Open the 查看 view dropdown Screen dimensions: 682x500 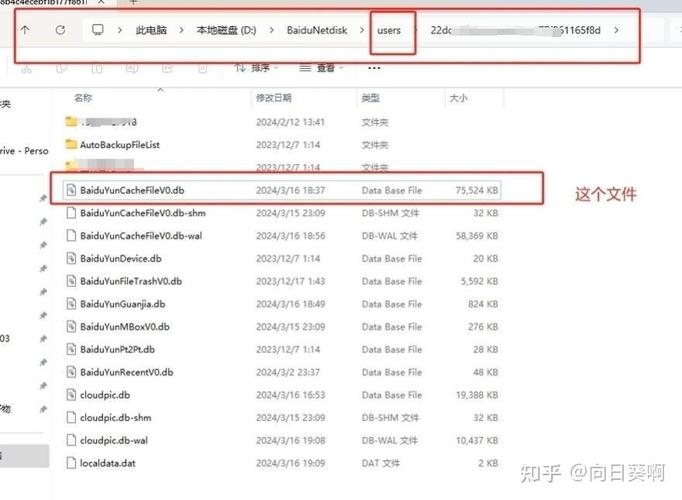[x=321, y=68]
